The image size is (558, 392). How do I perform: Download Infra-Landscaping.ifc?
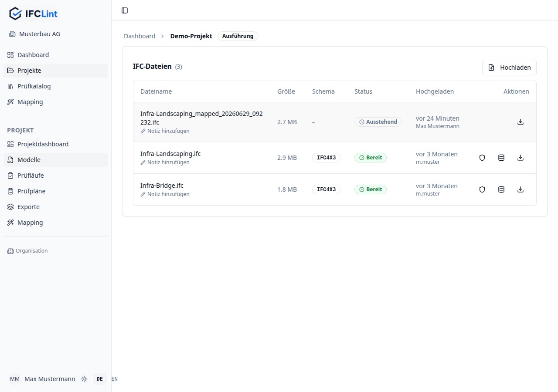click(x=520, y=158)
